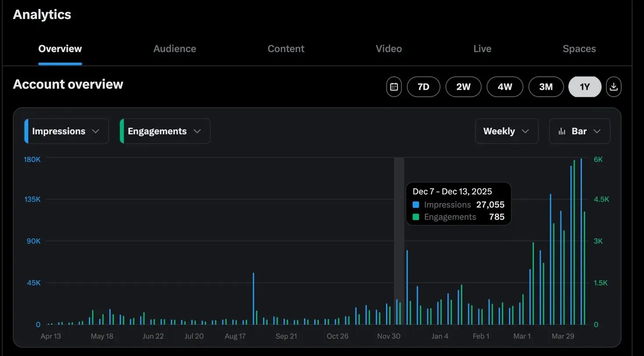Screen dimensions: 644x356
Task: Click the Impressions square in the tooltip
Action: pos(415,204)
